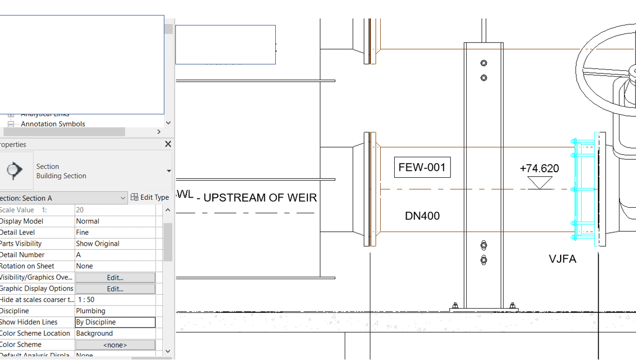Click the +74.620 spot elevation annotation

coord(541,169)
